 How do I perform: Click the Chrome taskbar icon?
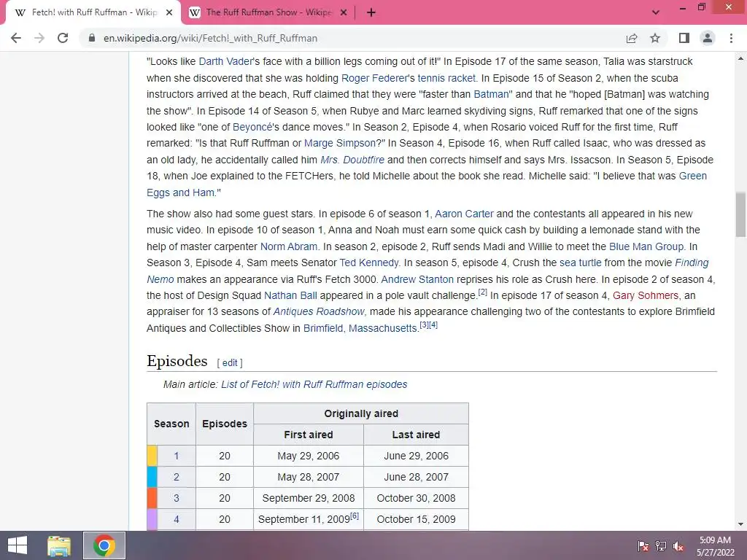pos(104,545)
